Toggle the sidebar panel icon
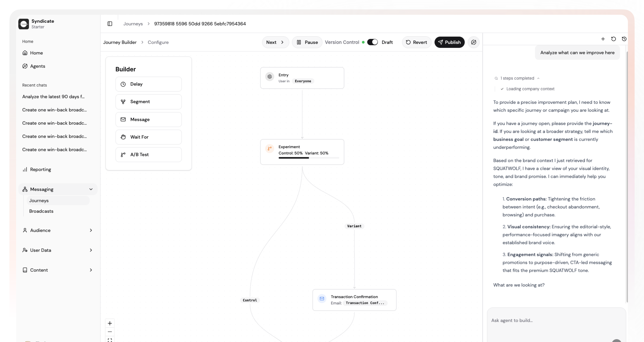 (110, 24)
